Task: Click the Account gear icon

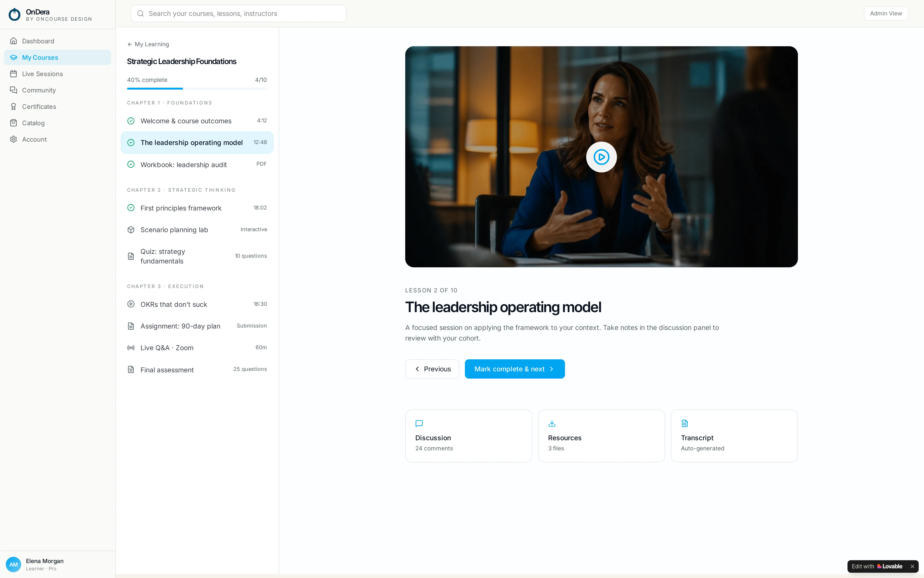Action: point(13,139)
